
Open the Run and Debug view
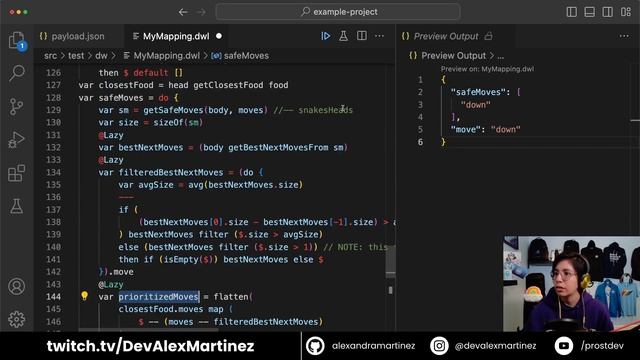[17, 140]
